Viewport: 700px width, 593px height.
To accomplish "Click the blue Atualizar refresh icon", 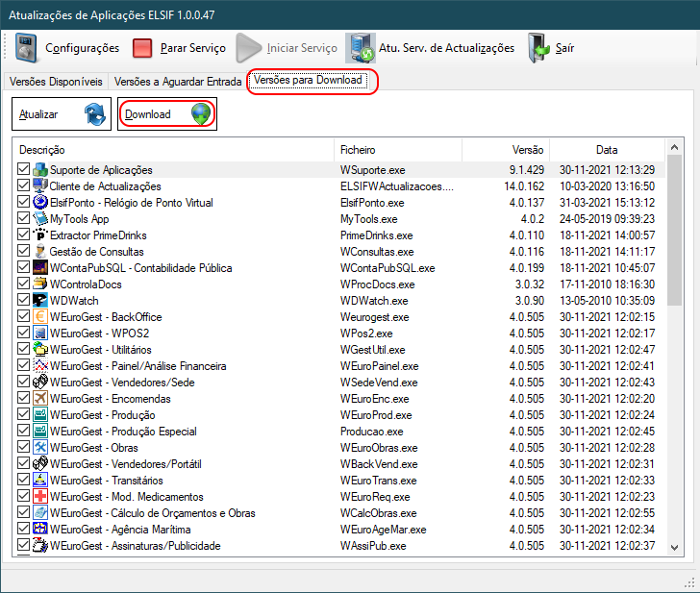I will point(94,114).
